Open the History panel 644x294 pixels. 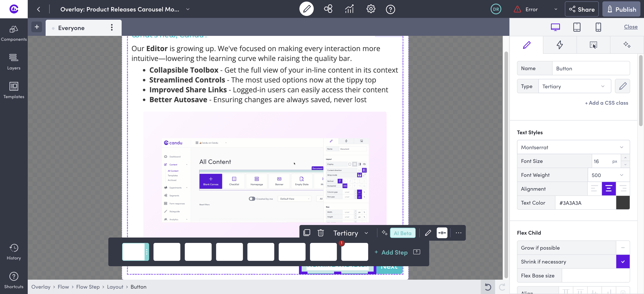[14, 252]
